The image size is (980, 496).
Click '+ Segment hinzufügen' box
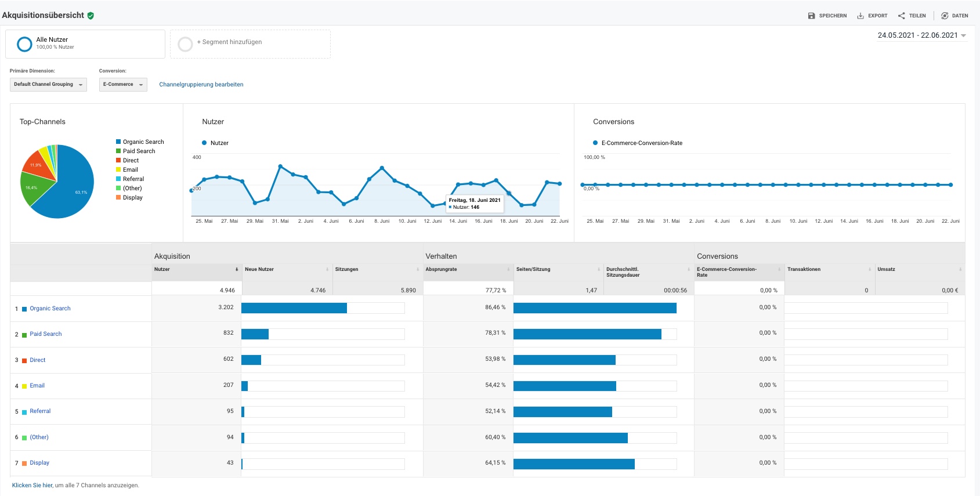coord(250,44)
